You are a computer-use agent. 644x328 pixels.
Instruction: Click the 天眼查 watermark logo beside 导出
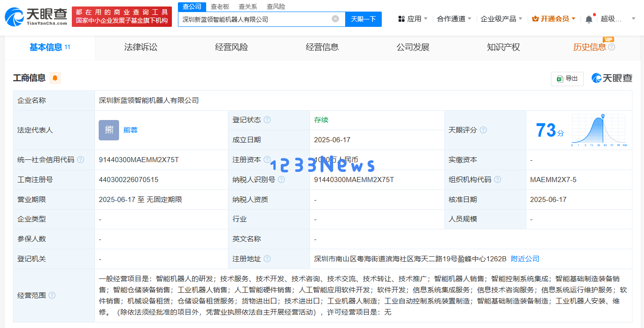click(x=612, y=78)
